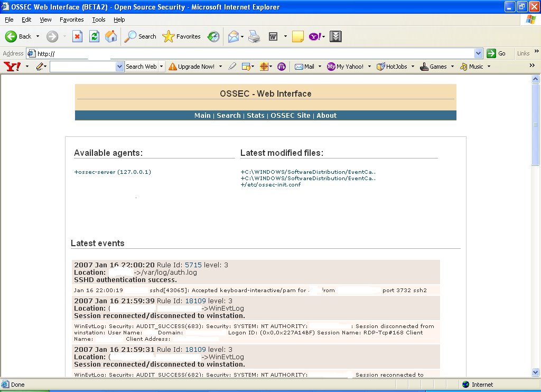Viewport: 541px width, 392px height.
Task: Click the Edit with Word icon
Action: click(273, 36)
